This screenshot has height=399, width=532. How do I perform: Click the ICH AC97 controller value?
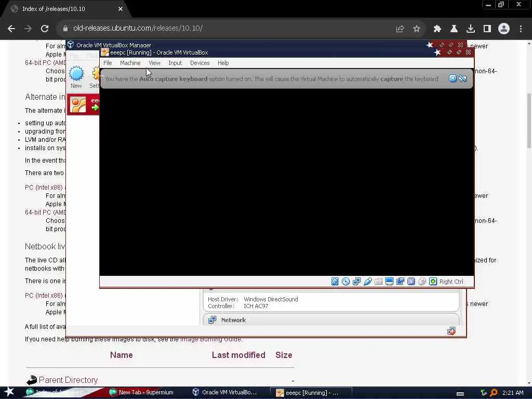click(x=256, y=306)
